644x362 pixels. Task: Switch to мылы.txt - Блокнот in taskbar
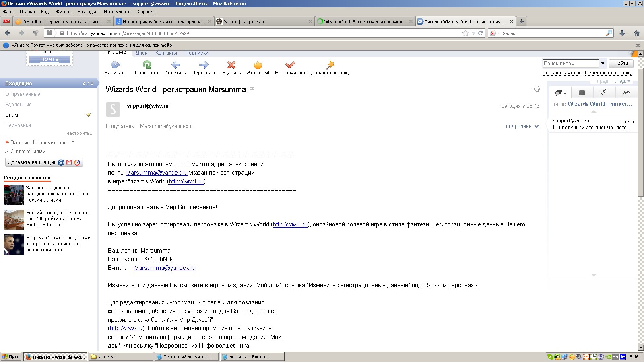coord(252,357)
